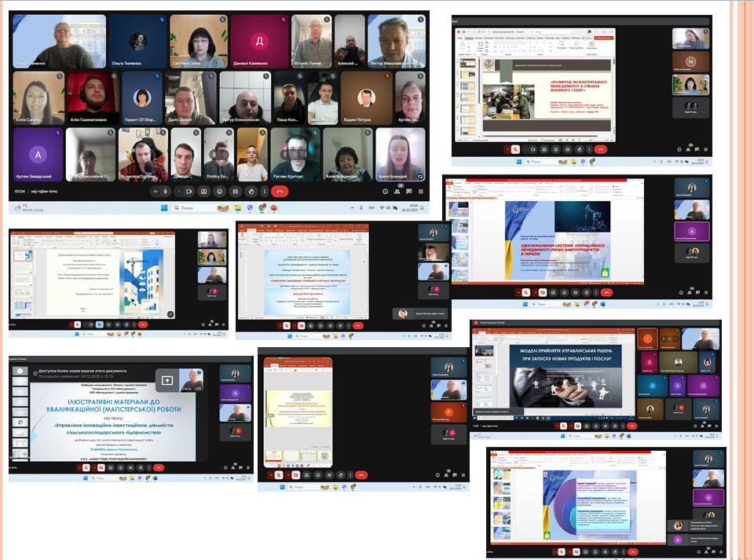Open Chrome from the top-left screenshot's taskbar
The height and width of the screenshot is (560, 754).
pyautogui.click(x=262, y=208)
